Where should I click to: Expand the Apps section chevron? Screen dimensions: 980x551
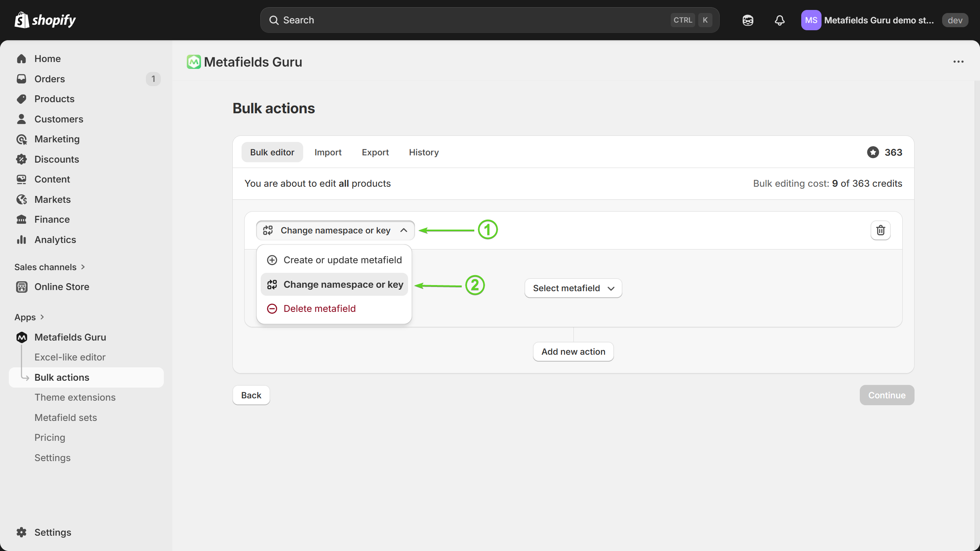pyautogui.click(x=42, y=317)
